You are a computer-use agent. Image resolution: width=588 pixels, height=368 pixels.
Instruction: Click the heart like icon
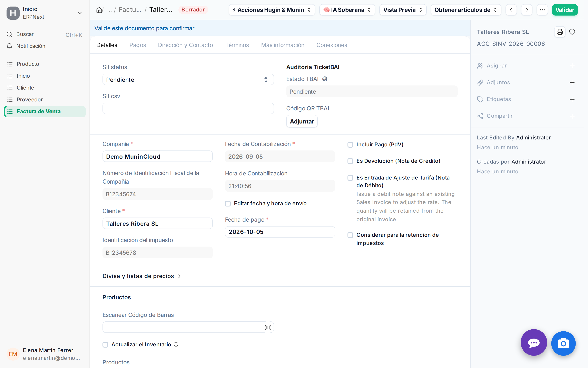pyautogui.click(x=572, y=32)
